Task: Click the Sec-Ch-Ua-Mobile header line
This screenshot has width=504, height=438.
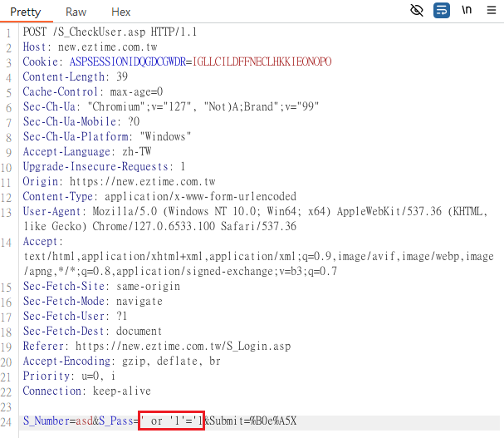Action: [x=81, y=121]
